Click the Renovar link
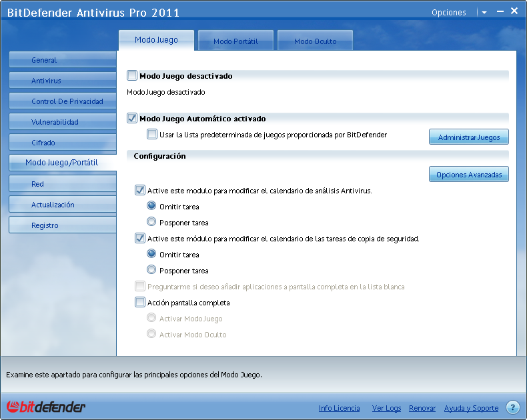 [422, 408]
